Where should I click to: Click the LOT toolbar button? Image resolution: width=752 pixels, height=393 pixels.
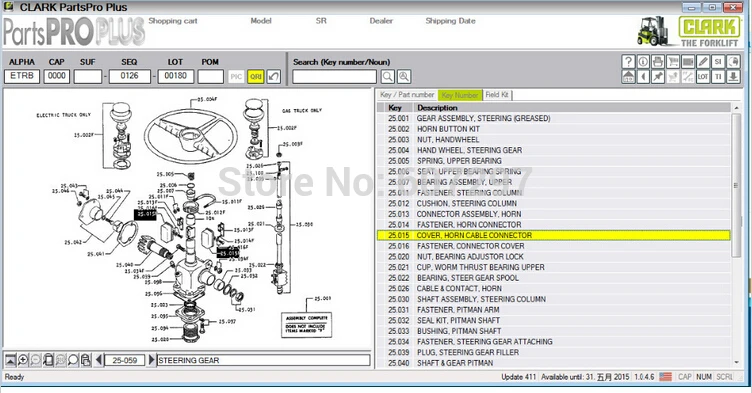[703, 77]
